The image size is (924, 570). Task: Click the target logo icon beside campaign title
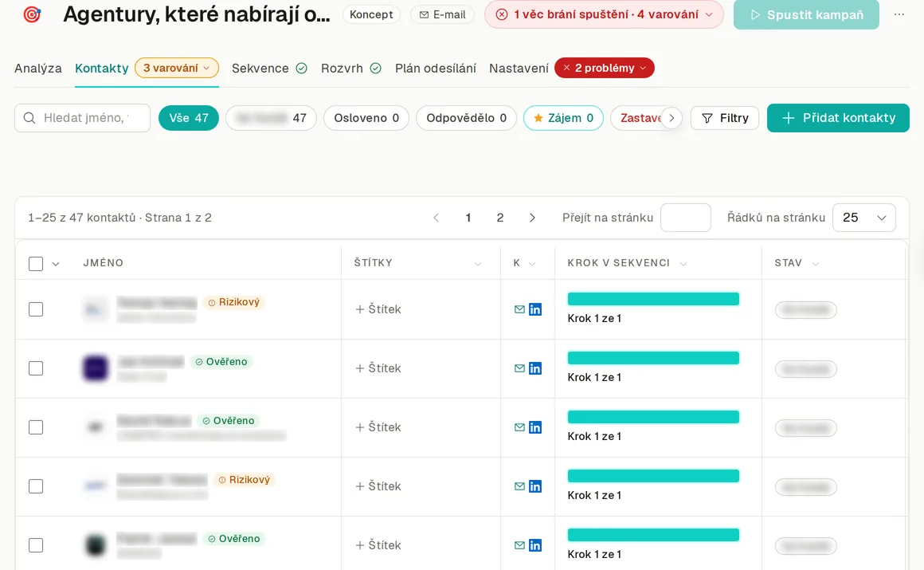pos(32,14)
